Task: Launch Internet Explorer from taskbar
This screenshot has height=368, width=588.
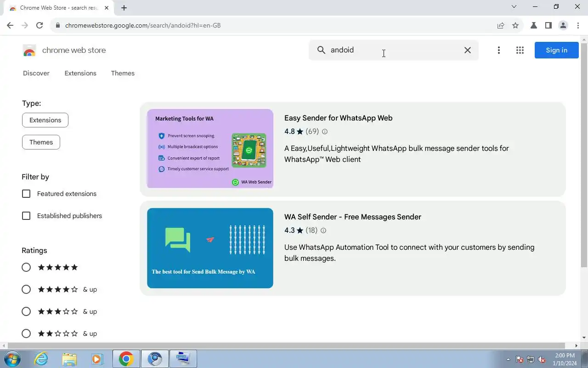Action: tap(41, 359)
